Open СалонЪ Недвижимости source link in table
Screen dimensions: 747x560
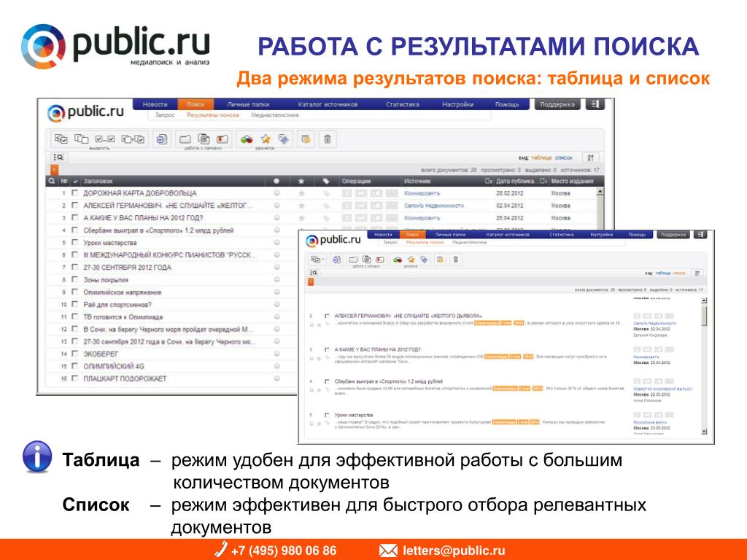(x=433, y=206)
